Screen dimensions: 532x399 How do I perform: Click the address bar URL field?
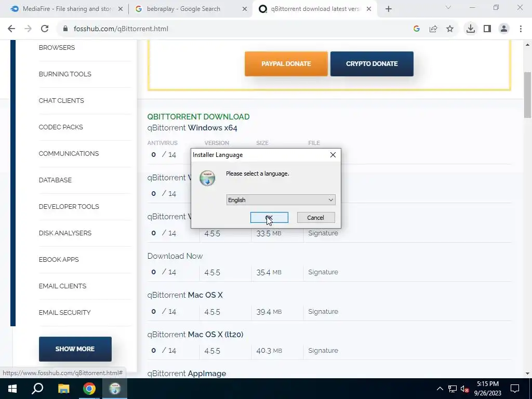tap(234, 29)
